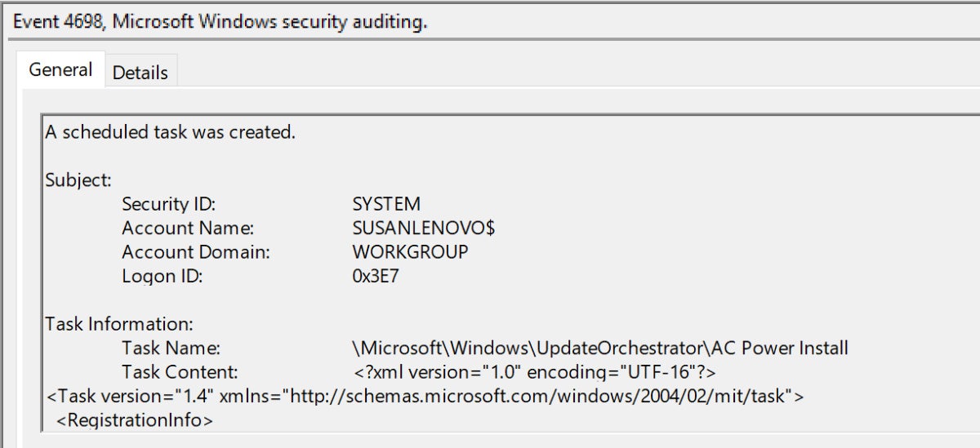980x448 pixels.
Task: Click the UpdateOrchestrator AC Power Install path
Action: (600, 348)
